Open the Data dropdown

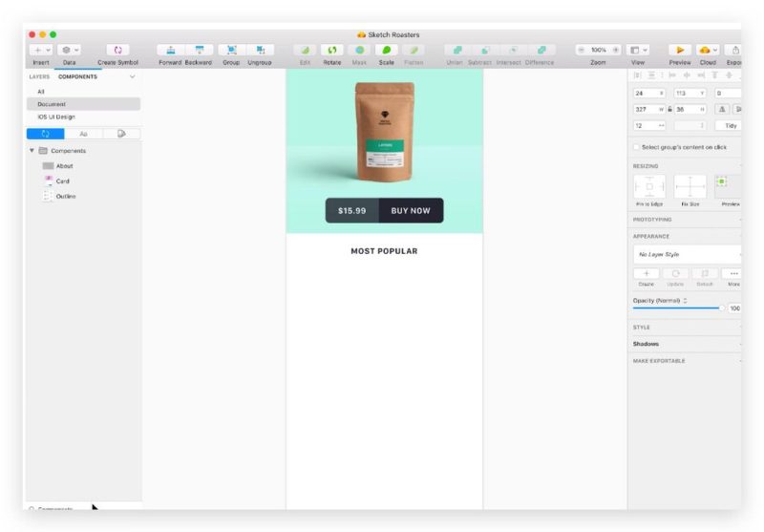(x=70, y=51)
